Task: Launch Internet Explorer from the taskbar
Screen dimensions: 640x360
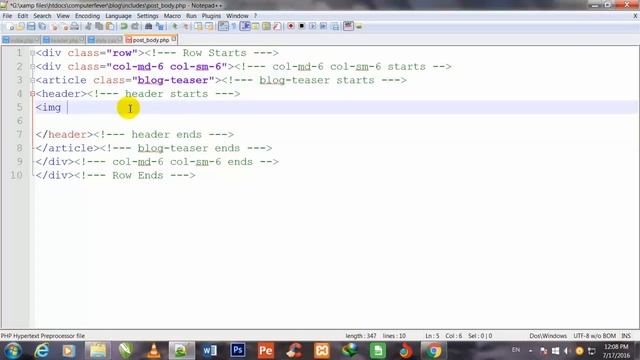Action: 41,351
